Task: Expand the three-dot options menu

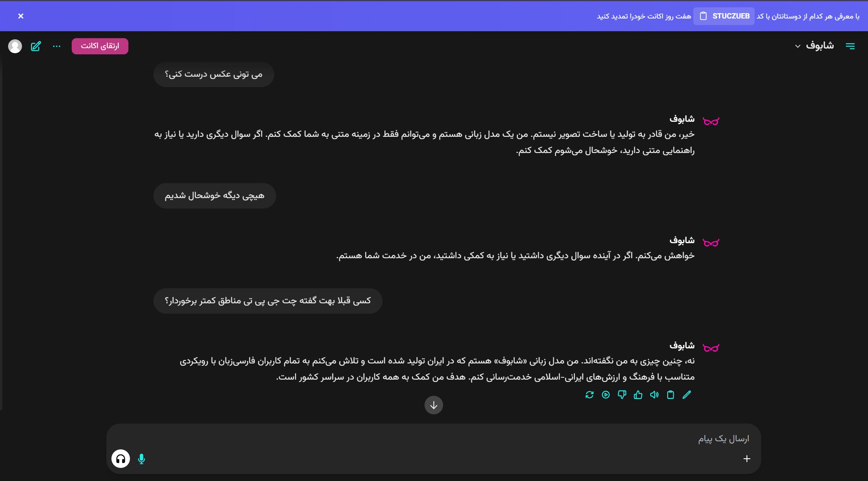Action: [x=57, y=46]
